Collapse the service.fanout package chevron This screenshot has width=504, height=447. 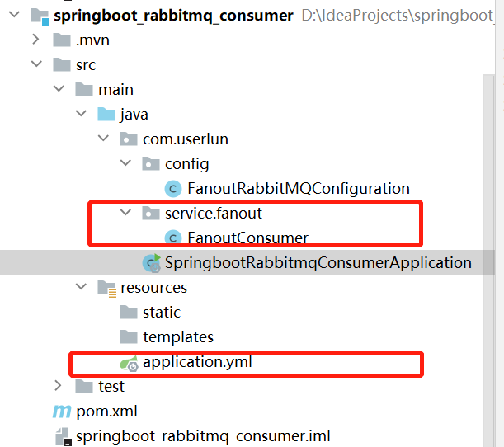pos(125,212)
